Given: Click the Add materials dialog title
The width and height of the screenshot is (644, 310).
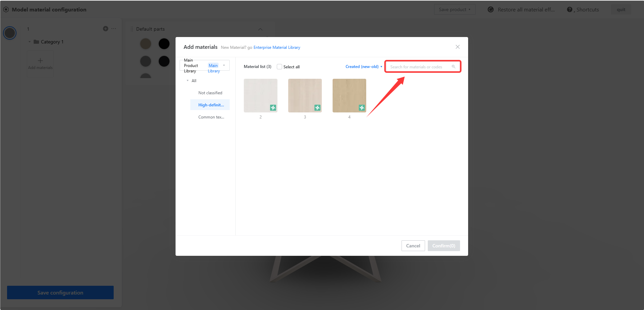Looking at the screenshot, I should coord(200,47).
